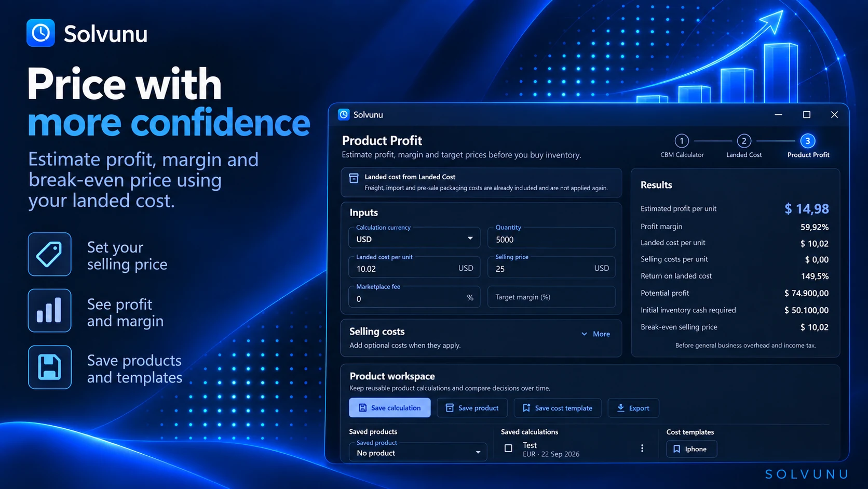
Task: Click the Target margin (%) field
Action: click(551, 297)
